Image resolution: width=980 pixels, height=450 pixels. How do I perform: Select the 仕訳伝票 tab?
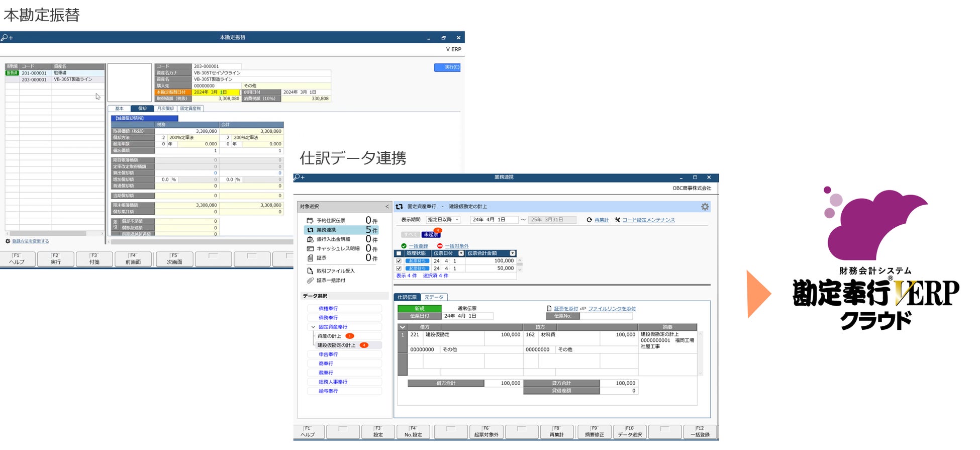click(408, 297)
